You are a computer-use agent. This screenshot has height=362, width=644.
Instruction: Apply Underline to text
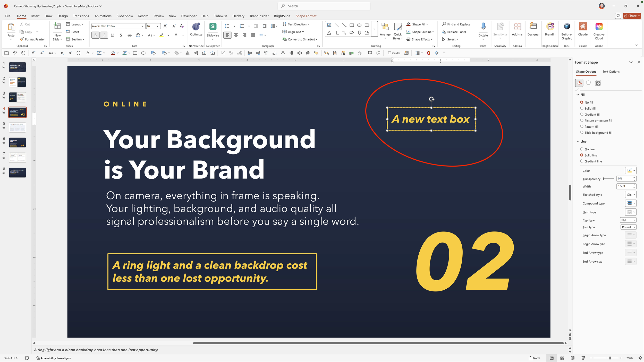(x=112, y=35)
